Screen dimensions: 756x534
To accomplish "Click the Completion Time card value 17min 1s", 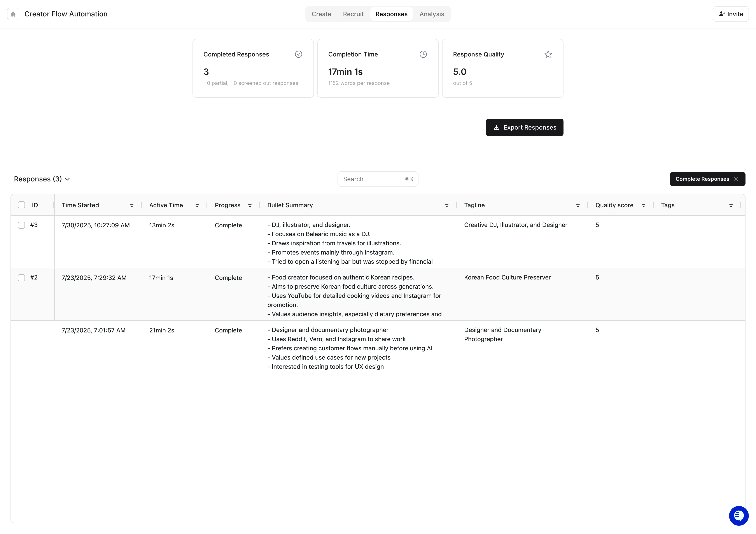I will [x=345, y=72].
